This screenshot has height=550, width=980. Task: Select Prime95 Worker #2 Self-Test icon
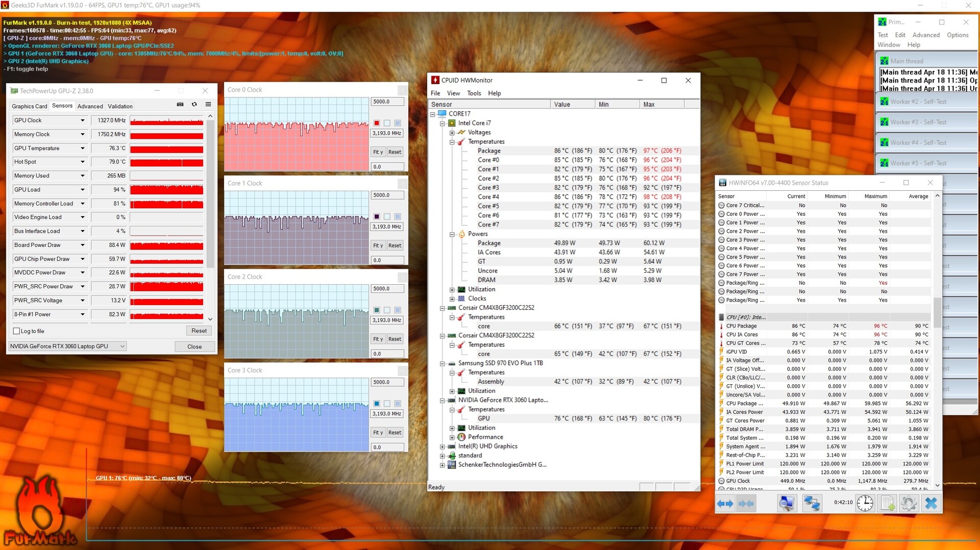click(884, 102)
